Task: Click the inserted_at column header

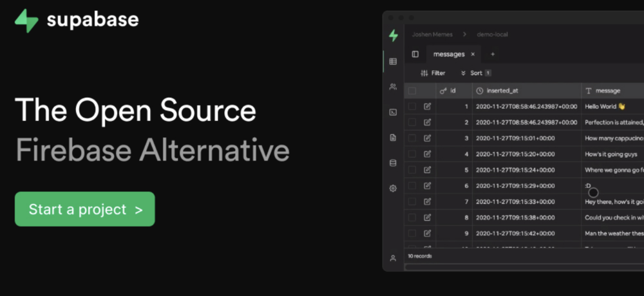Action: point(502,91)
